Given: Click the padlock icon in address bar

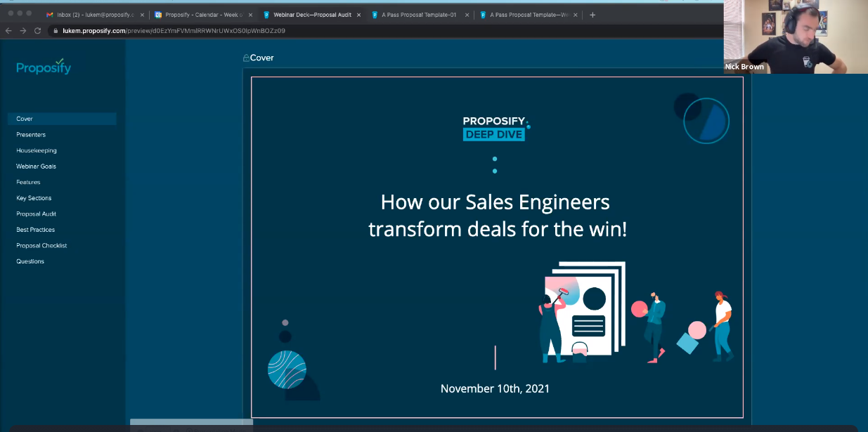Looking at the screenshot, I should pyautogui.click(x=56, y=31).
